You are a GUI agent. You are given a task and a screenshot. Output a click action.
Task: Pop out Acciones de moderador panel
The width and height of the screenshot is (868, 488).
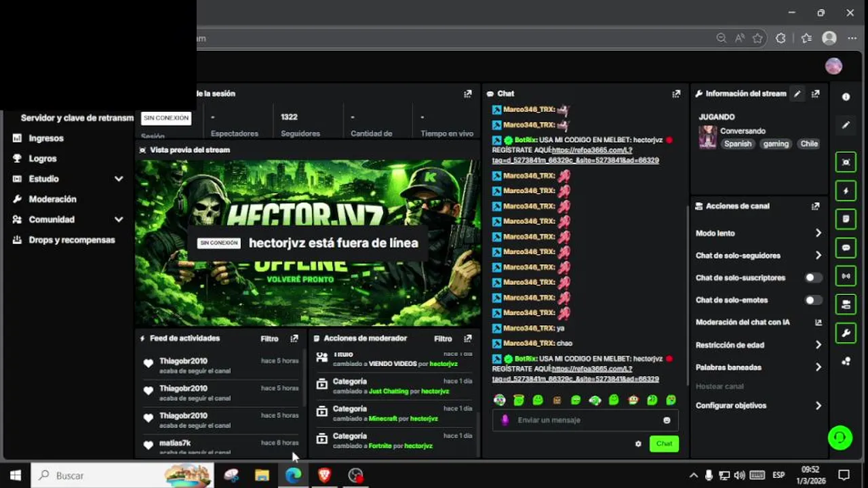(x=468, y=338)
